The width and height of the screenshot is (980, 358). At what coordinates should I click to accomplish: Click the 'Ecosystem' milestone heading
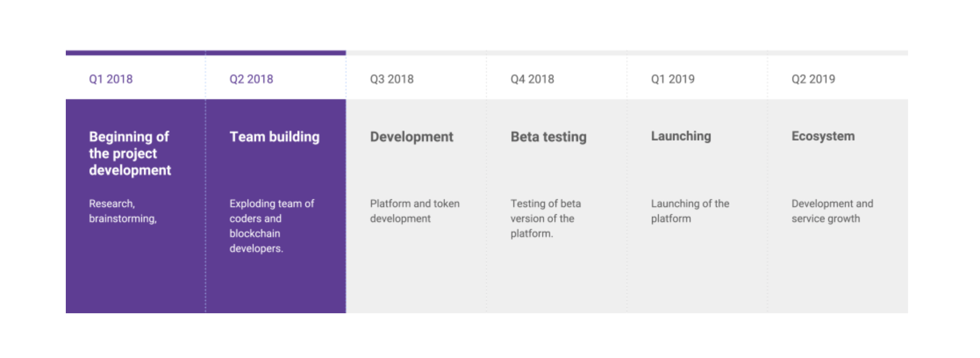tap(823, 136)
